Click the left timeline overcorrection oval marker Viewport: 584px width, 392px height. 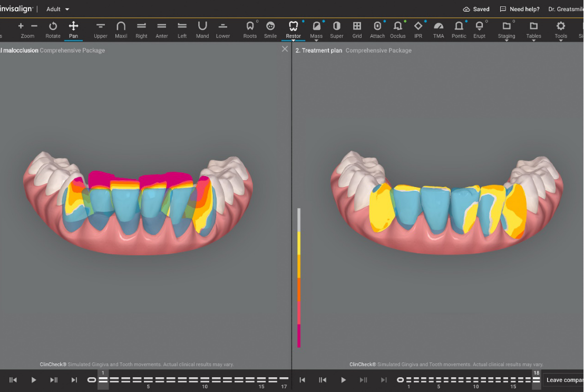click(x=92, y=380)
